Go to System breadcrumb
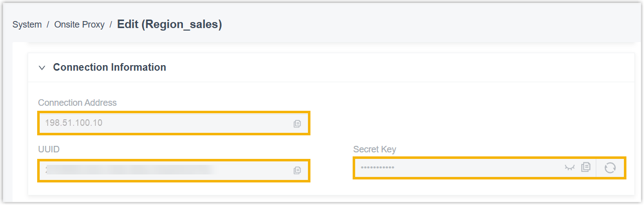 click(x=27, y=25)
